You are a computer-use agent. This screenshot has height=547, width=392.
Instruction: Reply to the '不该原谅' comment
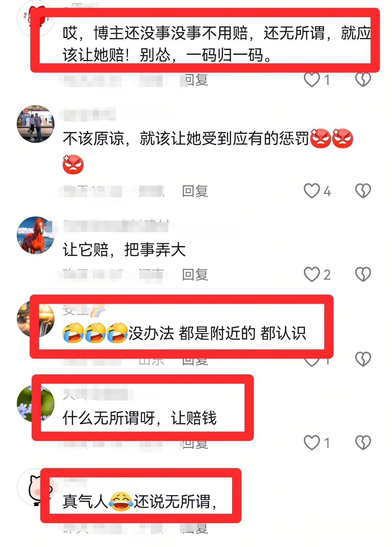(x=195, y=191)
